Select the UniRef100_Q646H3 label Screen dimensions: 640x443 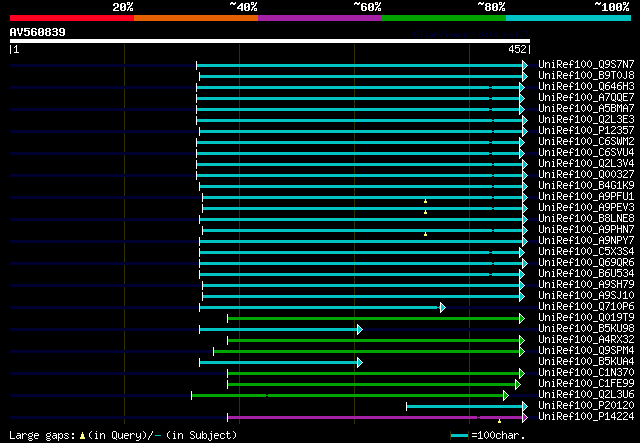click(586, 86)
